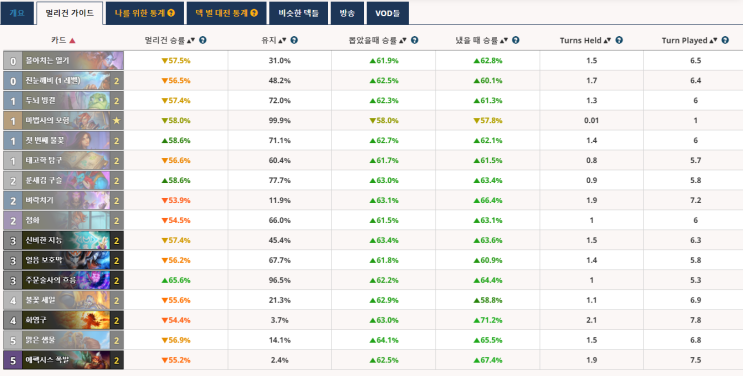Open the 맑은 샘물 card tile

[x=63, y=340]
